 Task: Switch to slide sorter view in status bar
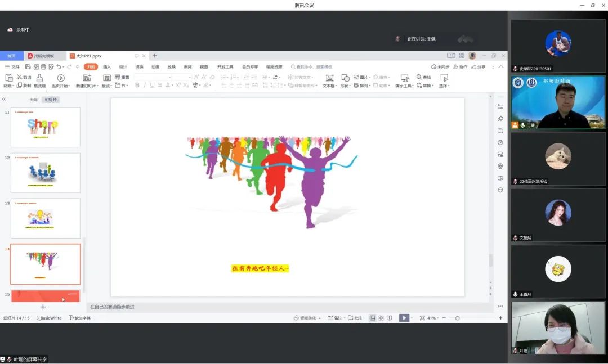381,318
